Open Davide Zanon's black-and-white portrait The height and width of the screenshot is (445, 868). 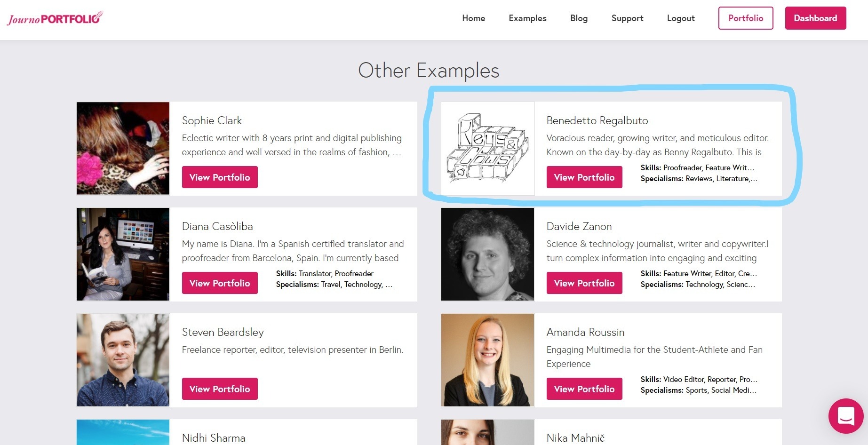(487, 254)
